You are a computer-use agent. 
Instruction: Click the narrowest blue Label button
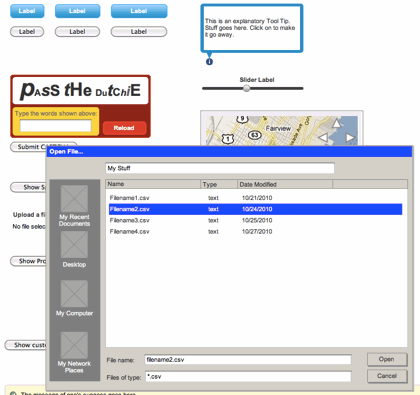(27, 11)
